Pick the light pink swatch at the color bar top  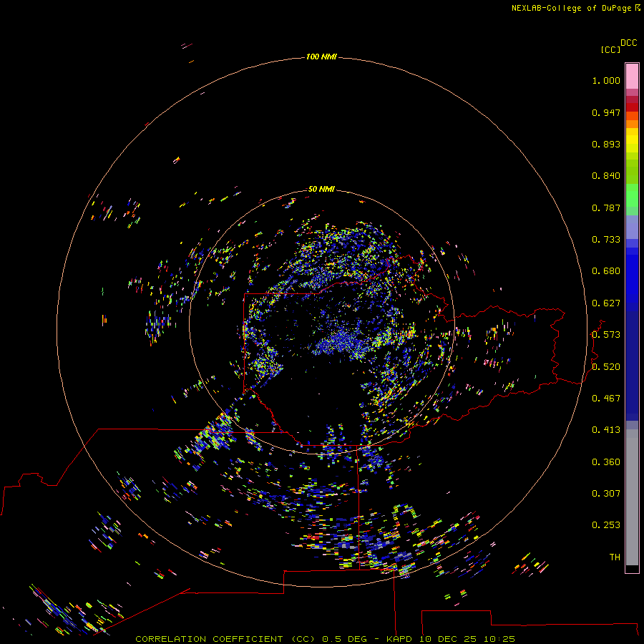[632, 77]
